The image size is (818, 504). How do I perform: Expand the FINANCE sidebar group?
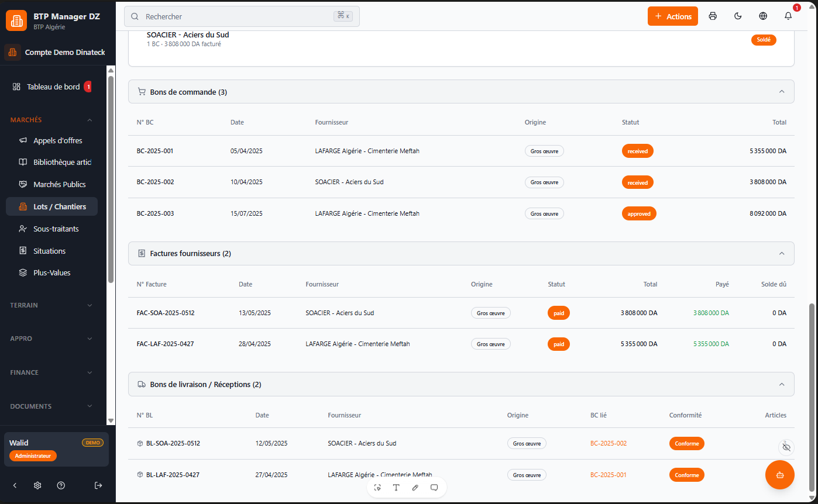coord(51,372)
